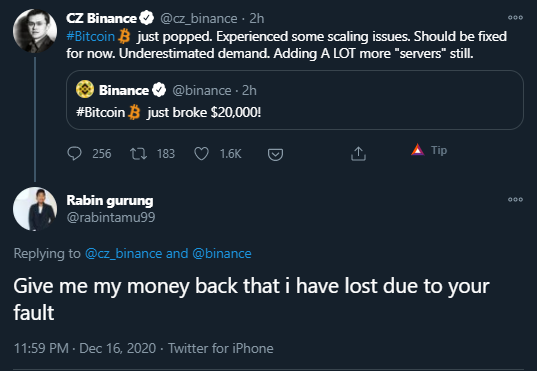Click the reply icon on CZ Binance tweet
Image resolution: width=537 pixels, height=371 pixels.
pos(74,153)
